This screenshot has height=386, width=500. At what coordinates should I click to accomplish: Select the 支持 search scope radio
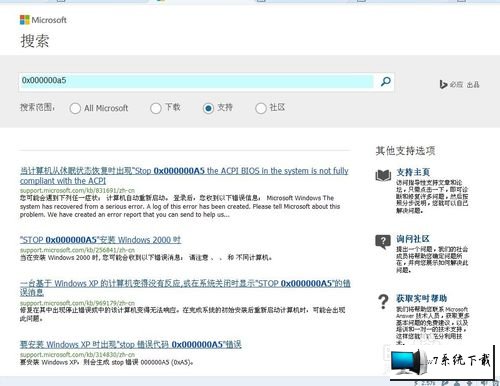tap(208, 108)
